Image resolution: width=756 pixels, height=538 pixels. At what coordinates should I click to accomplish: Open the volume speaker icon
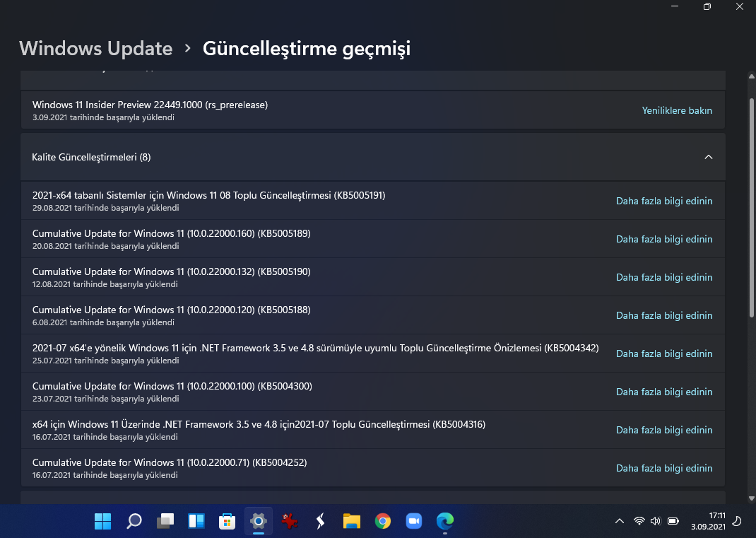[655, 521]
